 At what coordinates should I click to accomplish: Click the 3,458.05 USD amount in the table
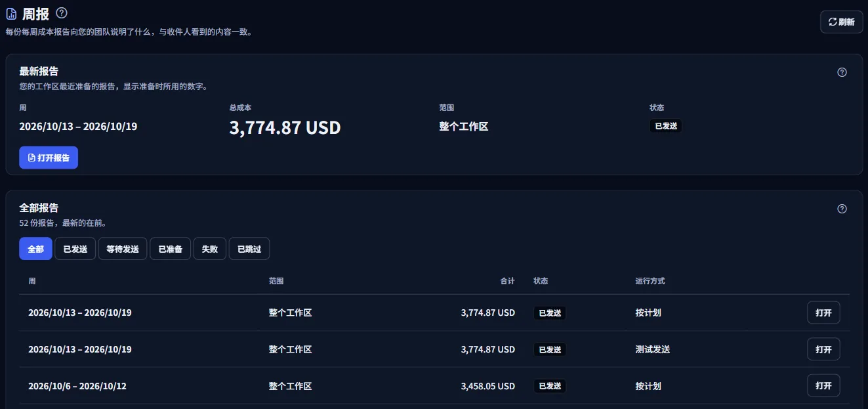488,386
